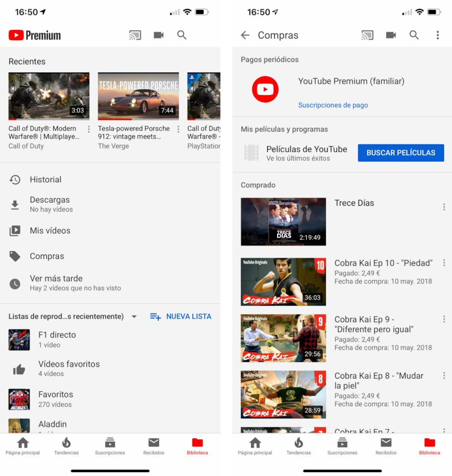
Task: Open options for Cobra Kai Ep 8
Action: click(444, 375)
